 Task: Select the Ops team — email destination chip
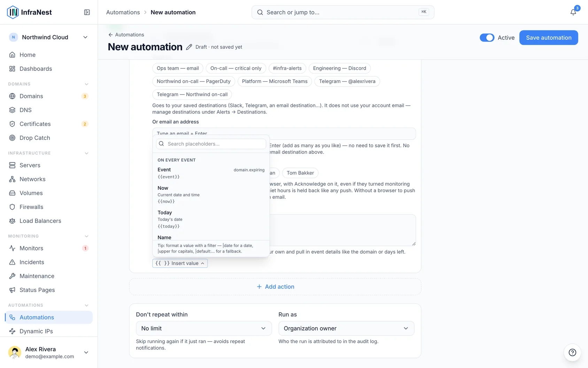tap(178, 68)
